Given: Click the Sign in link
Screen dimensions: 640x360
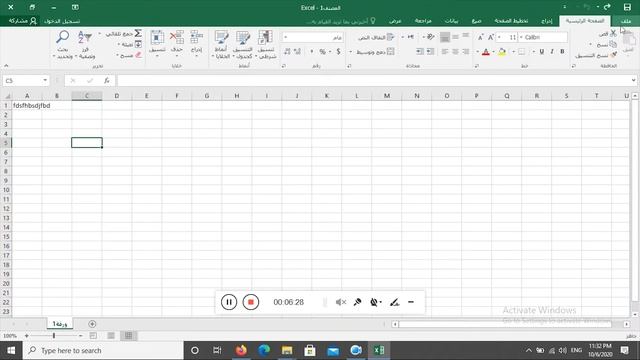Looking at the screenshot, I should pos(62,21).
